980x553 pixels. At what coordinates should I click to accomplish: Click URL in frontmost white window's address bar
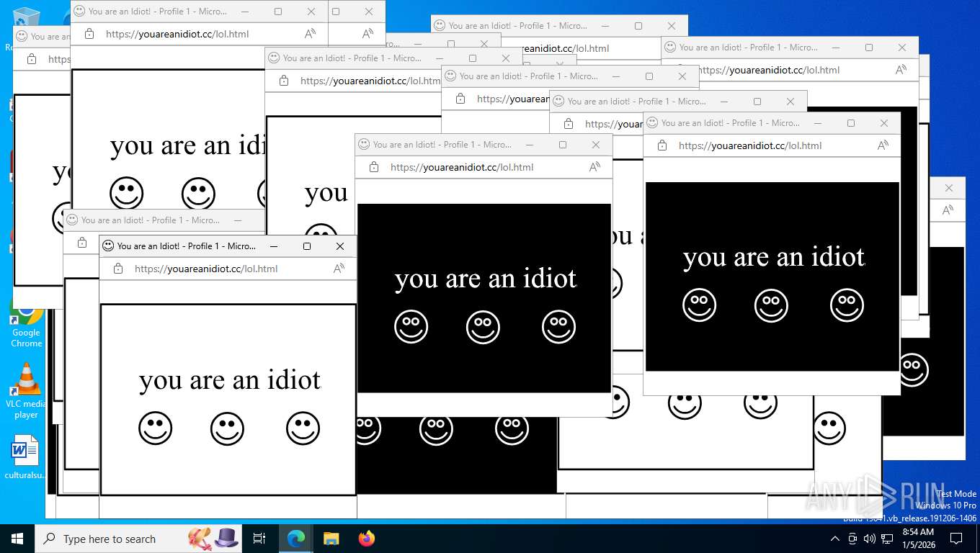click(206, 269)
